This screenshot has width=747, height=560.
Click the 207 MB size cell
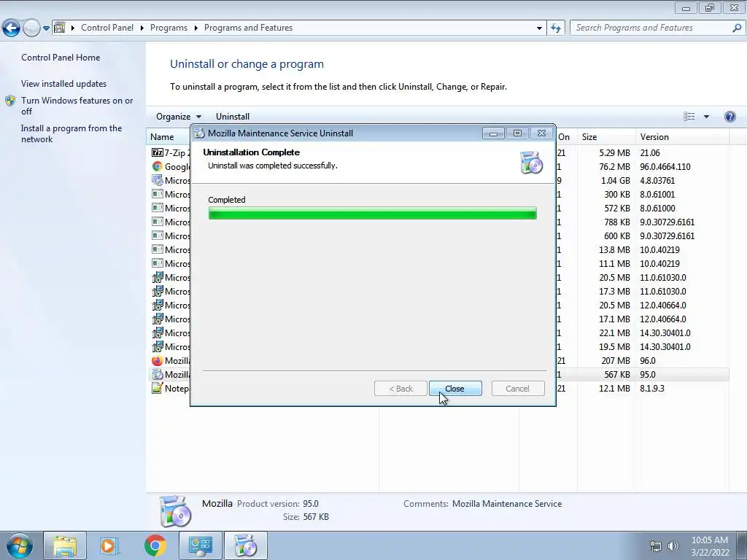[x=616, y=361]
